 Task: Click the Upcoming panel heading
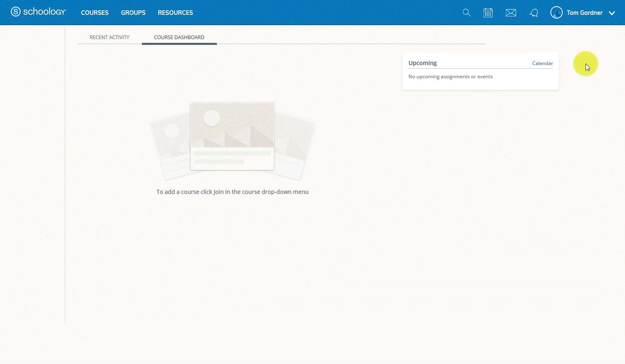tap(422, 63)
